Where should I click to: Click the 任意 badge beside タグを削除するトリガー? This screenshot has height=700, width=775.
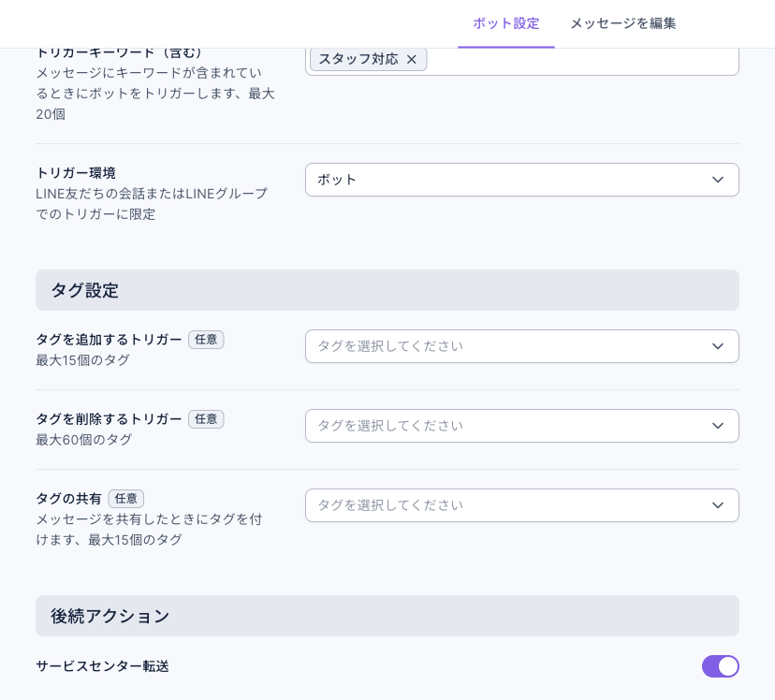(x=206, y=419)
